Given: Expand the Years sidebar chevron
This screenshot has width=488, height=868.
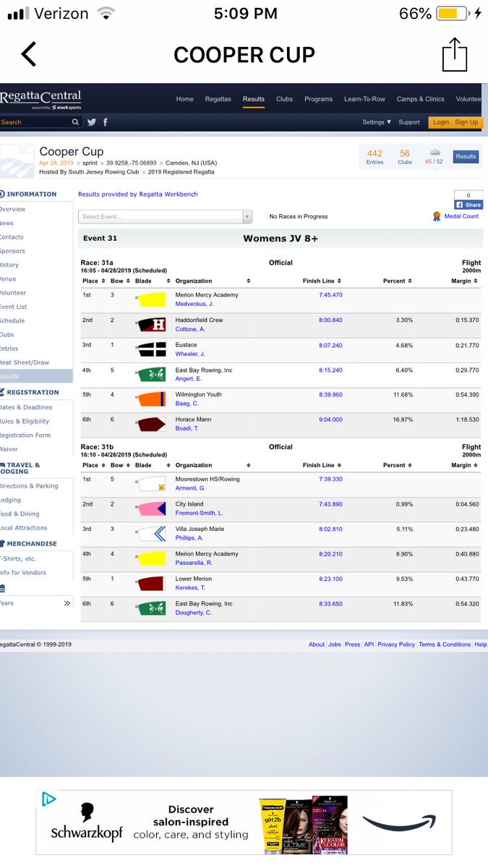Looking at the screenshot, I should [67, 603].
